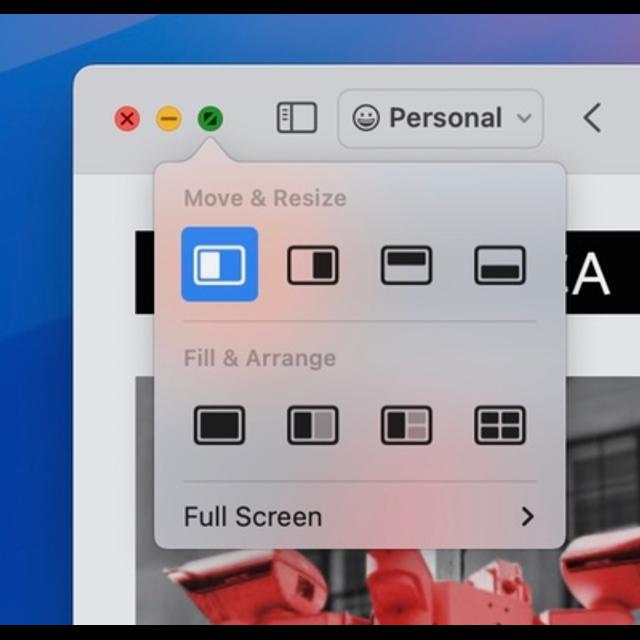Click the green zoom window button
The width and height of the screenshot is (640, 640).
coord(210,119)
